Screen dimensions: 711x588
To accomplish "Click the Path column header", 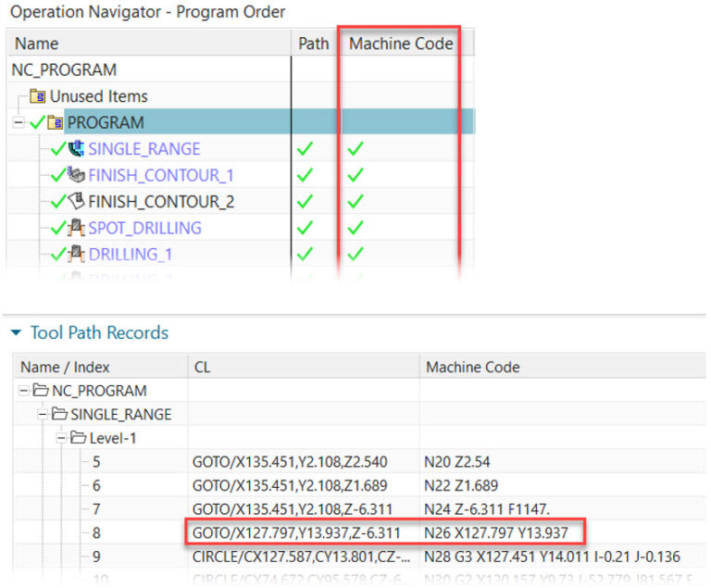I will click(314, 44).
